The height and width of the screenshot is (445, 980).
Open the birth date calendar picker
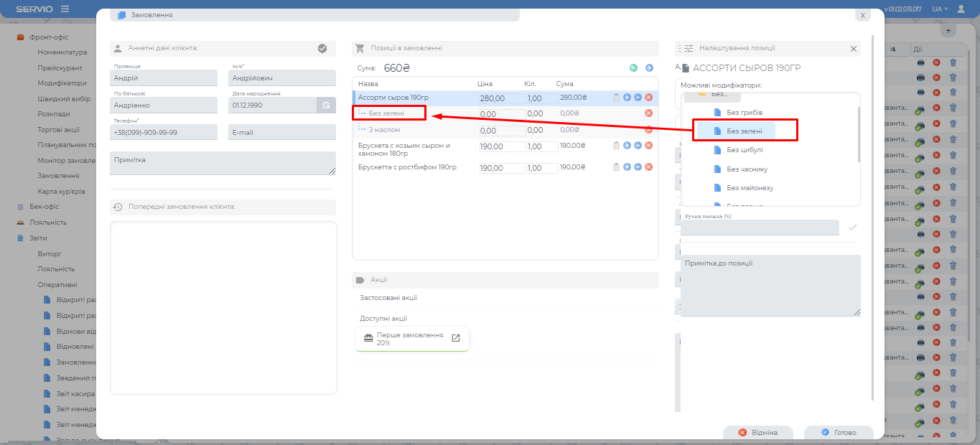pos(326,106)
